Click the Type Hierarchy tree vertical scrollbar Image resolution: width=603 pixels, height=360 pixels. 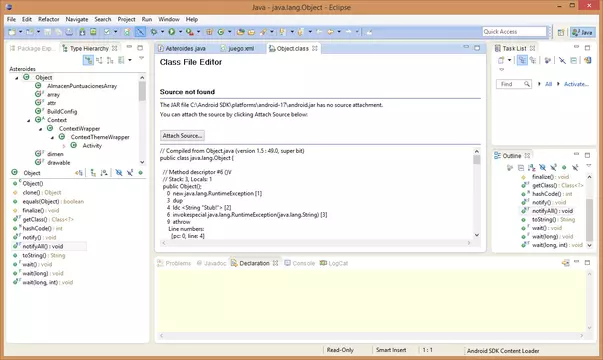pyautogui.click(x=142, y=120)
